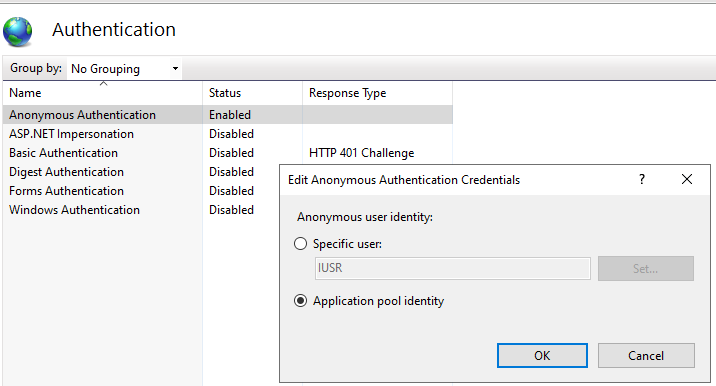Confirm the dialog with OK
Image resolution: width=716 pixels, height=386 pixels.
click(x=542, y=355)
